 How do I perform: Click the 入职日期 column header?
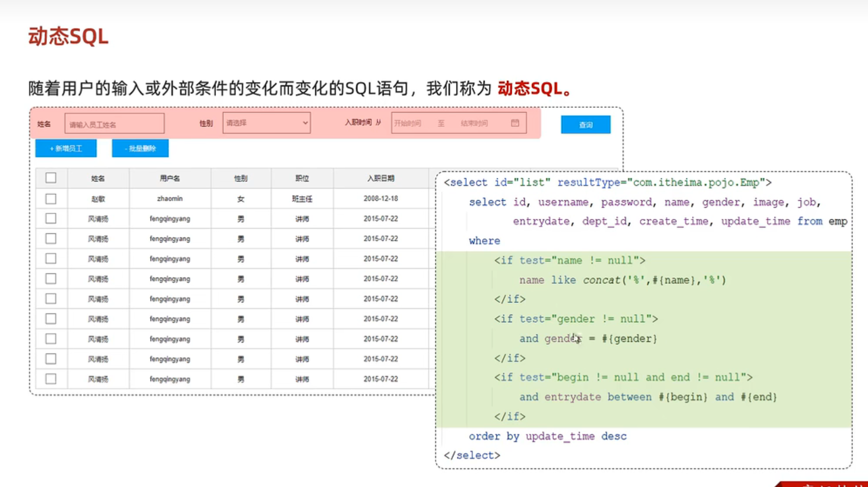tap(381, 178)
